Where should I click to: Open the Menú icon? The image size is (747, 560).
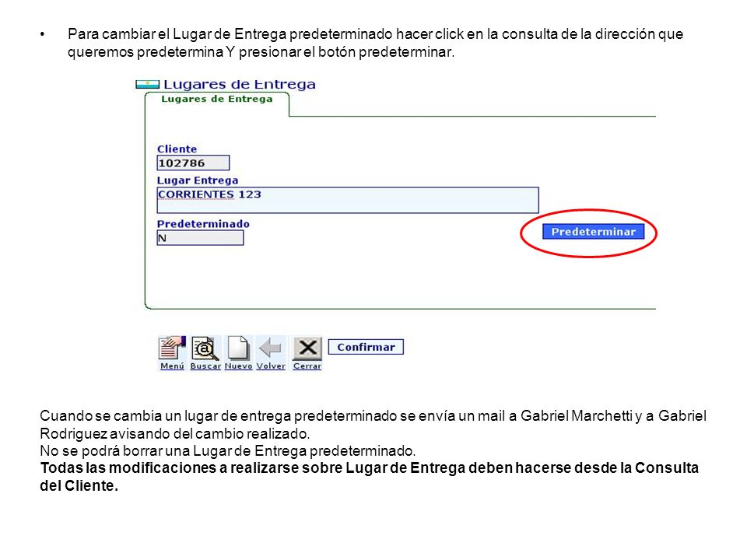(x=171, y=348)
